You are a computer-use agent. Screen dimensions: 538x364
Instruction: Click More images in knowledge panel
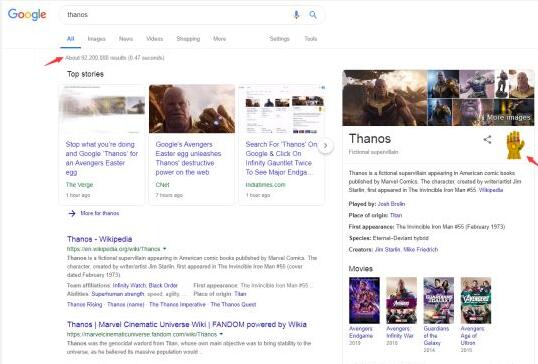[508, 117]
